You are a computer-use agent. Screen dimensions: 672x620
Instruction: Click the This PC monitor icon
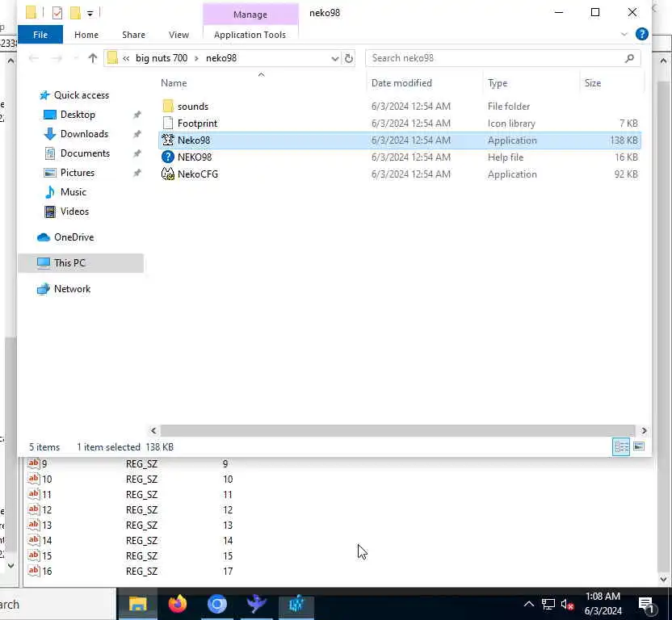44,263
